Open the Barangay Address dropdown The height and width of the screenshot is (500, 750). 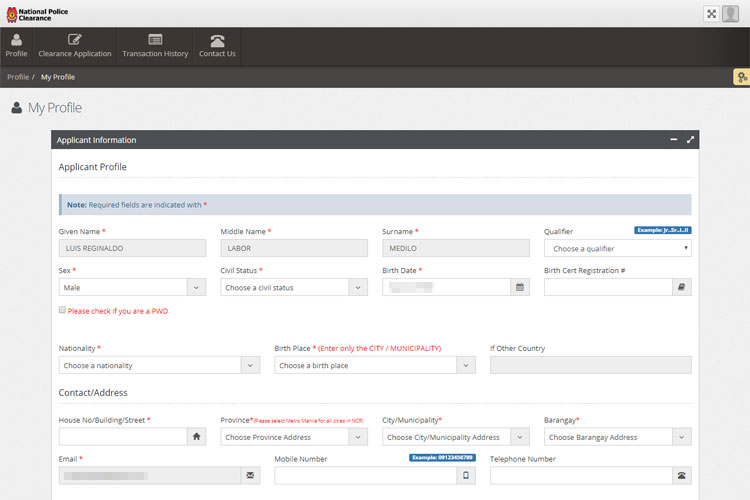[618, 437]
